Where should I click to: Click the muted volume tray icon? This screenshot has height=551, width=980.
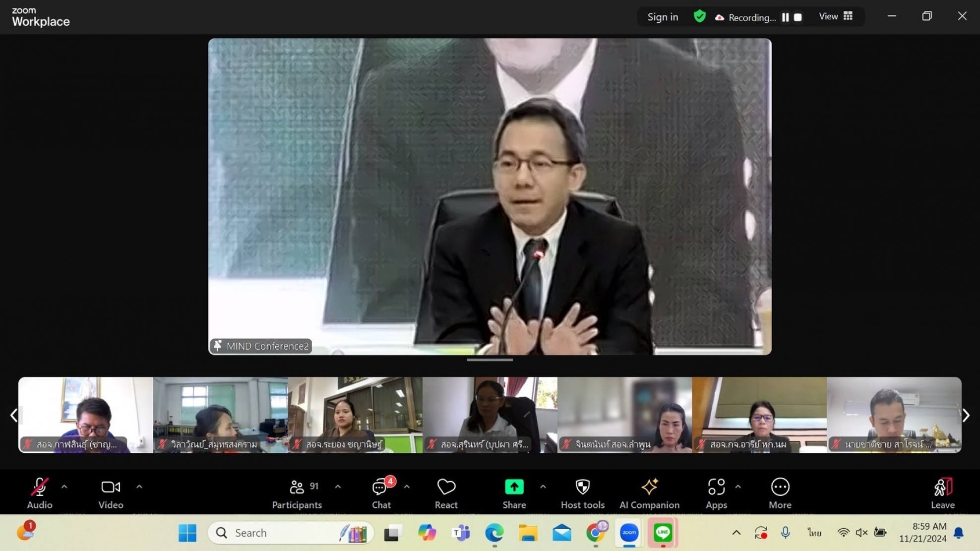tap(861, 533)
